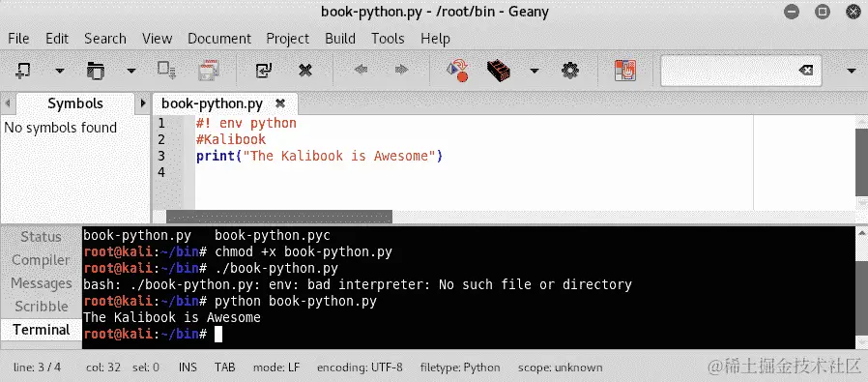Click the Save file toolbar icon

click(166, 71)
